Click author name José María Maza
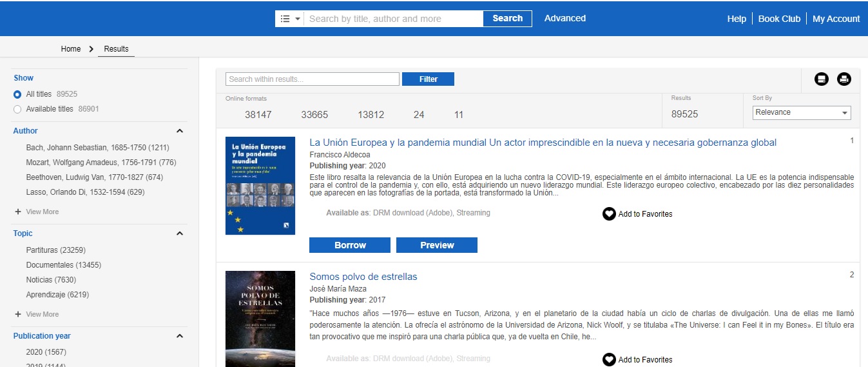This screenshot has height=367, width=868. pyautogui.click(x=338, y=290)
